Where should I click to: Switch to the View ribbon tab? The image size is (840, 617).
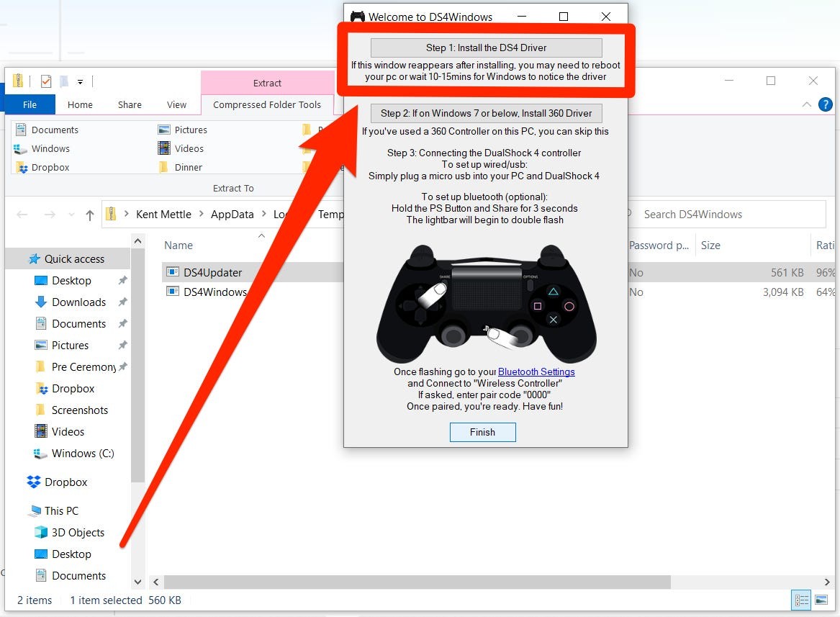pos(176,104)
